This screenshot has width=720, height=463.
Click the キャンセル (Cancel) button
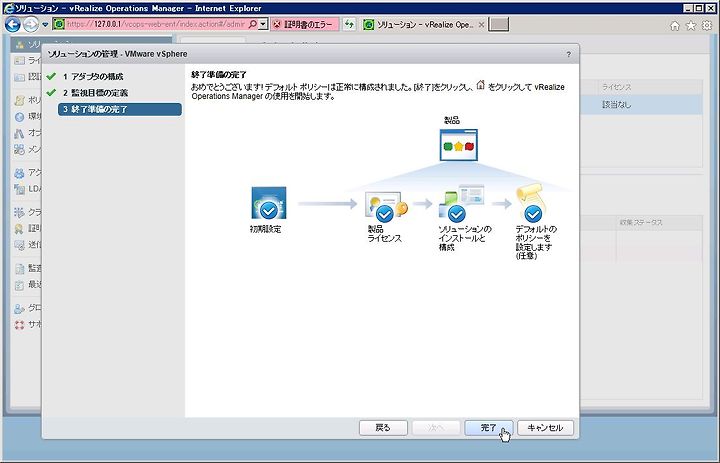coord(545,428)
